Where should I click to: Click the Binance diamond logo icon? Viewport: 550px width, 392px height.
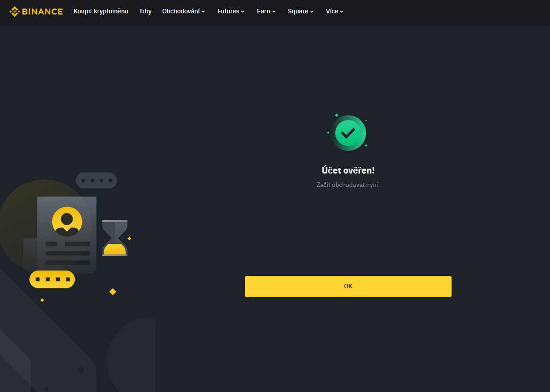pyautogui.click(x=16, y=11)
